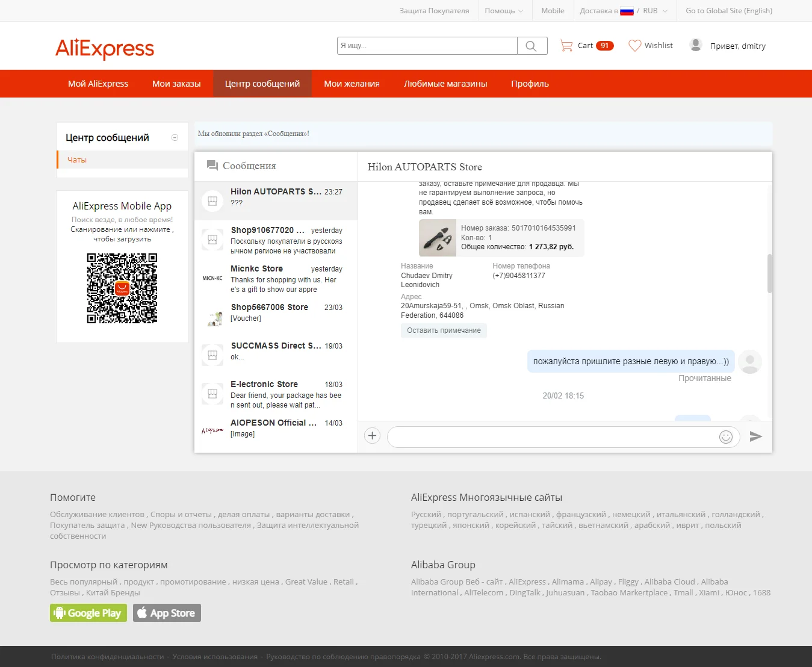This screenshot has width=812, height=667.
Task: Click the Alibaba Cloud footer link
Action: [670, 582]
